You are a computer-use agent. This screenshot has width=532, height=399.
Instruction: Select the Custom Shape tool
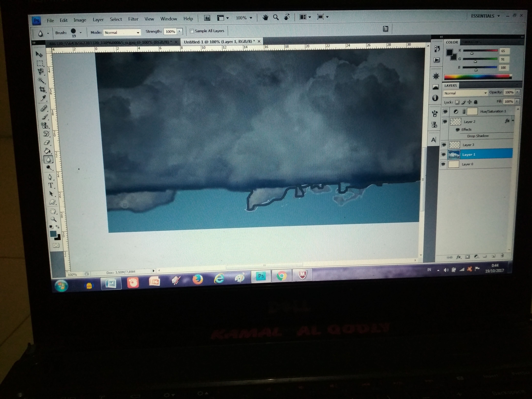click(52, 202)
